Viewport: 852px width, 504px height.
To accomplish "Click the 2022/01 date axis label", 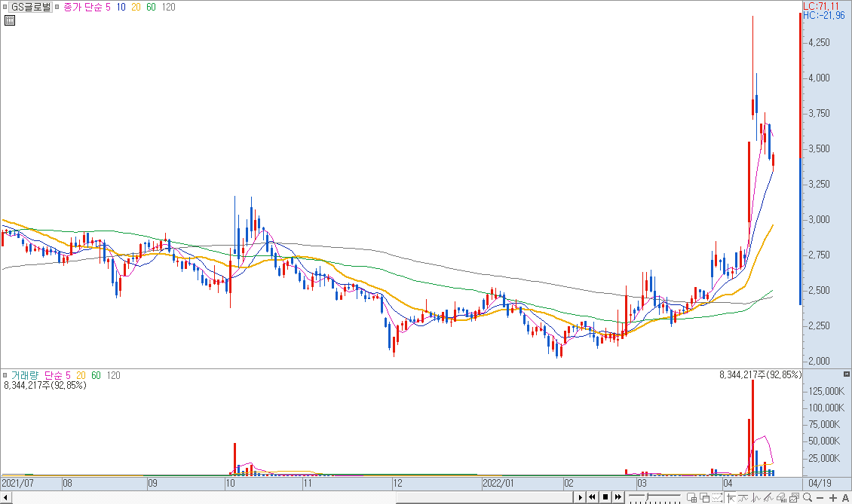I will tap(498, 483).
